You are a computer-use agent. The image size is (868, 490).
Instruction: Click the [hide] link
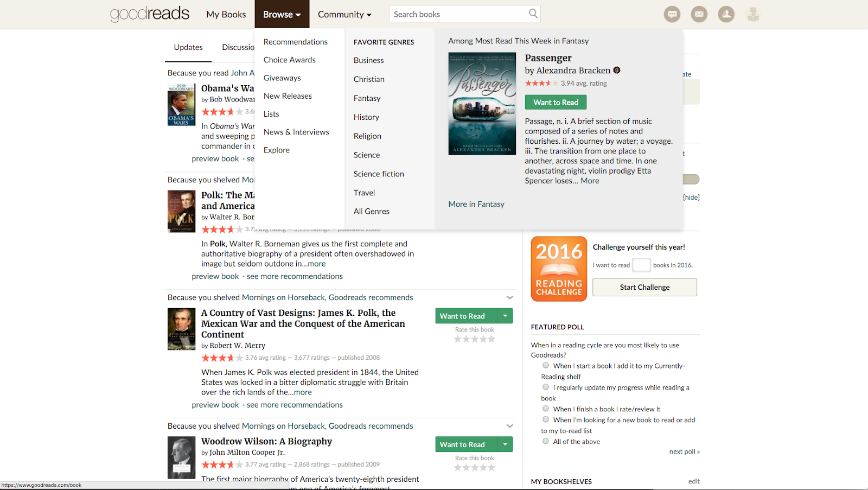click(691, 198)
